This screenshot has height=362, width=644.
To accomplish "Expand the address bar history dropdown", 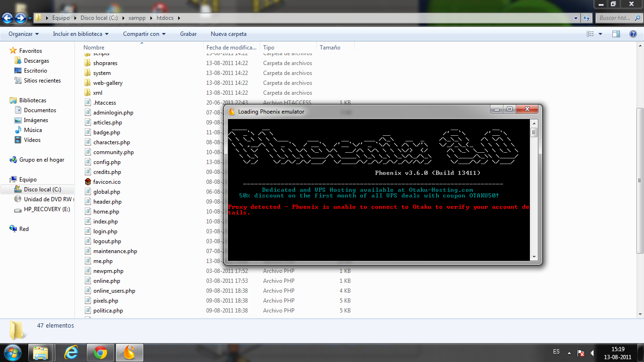I will tap(576, 18).
